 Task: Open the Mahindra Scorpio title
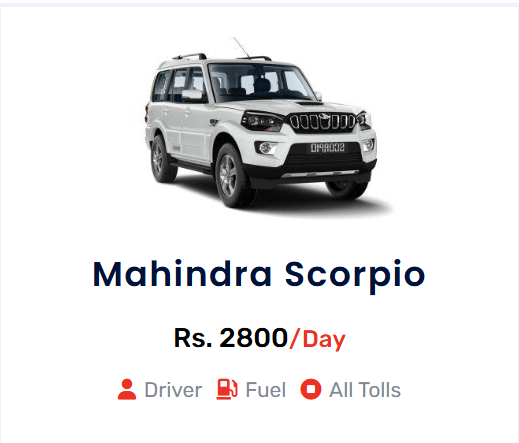tap(259, 275)
